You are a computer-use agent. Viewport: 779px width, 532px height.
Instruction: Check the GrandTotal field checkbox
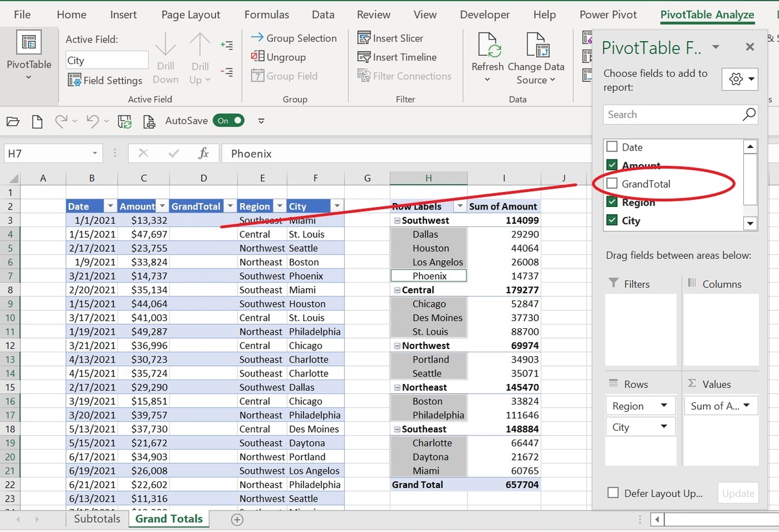point(612,184)
